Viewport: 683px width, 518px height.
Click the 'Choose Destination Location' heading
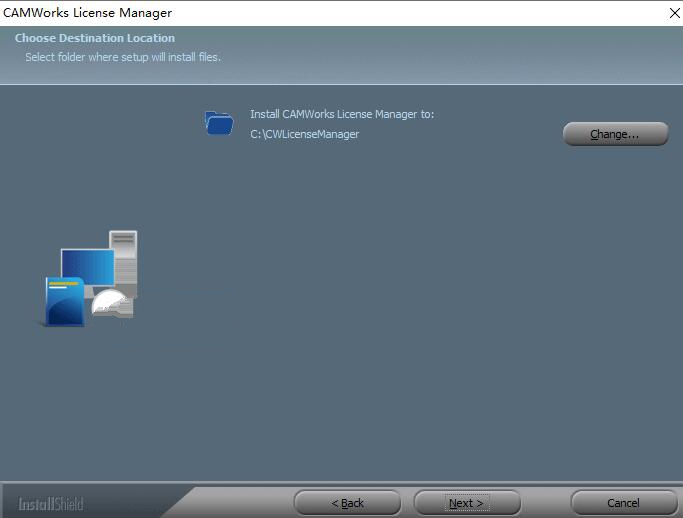pos(95,38)
